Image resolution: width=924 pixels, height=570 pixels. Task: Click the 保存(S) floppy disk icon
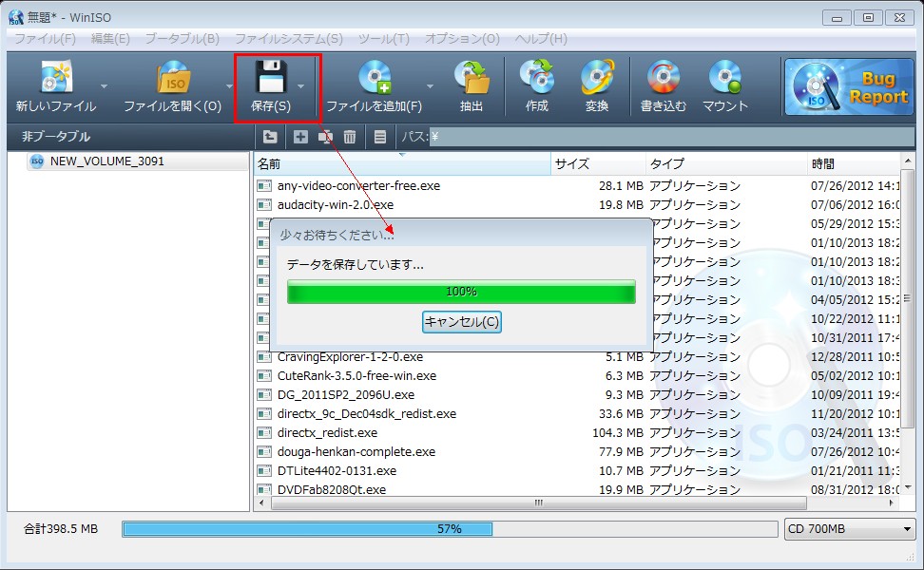pyautogui.click(x=271, y=77)
